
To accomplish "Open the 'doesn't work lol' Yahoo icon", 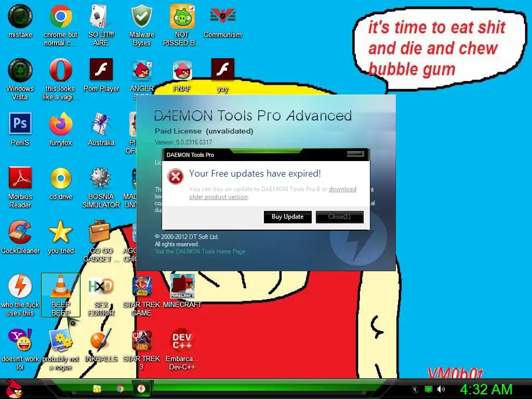I will tap(20, 340).
